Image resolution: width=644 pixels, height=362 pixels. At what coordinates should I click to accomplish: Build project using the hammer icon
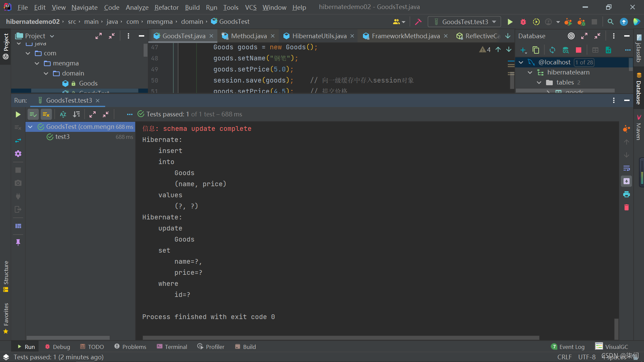(x=418, y=22)
